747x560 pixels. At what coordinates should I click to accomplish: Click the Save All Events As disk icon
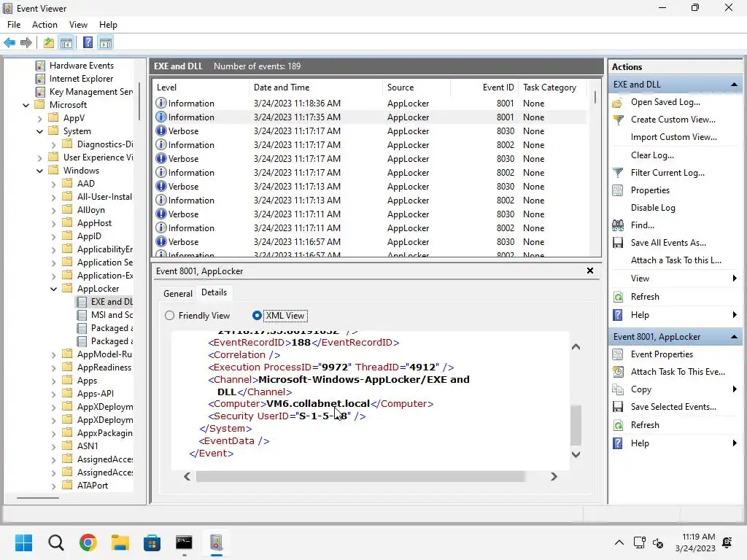pyautogui.click(x=617, y=243)
